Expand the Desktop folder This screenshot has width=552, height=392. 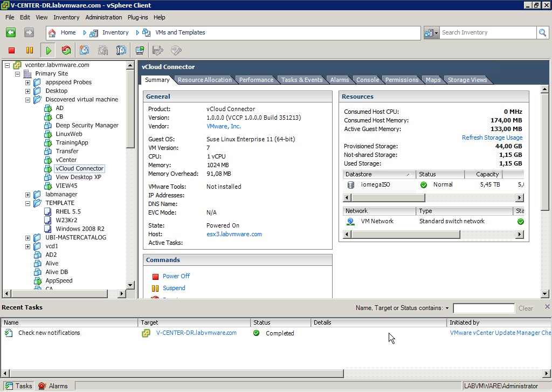click(x=27, y=91)
